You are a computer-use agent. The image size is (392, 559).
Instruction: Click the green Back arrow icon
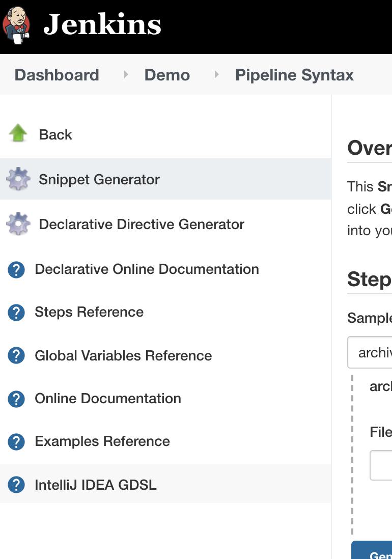point(18,134)
